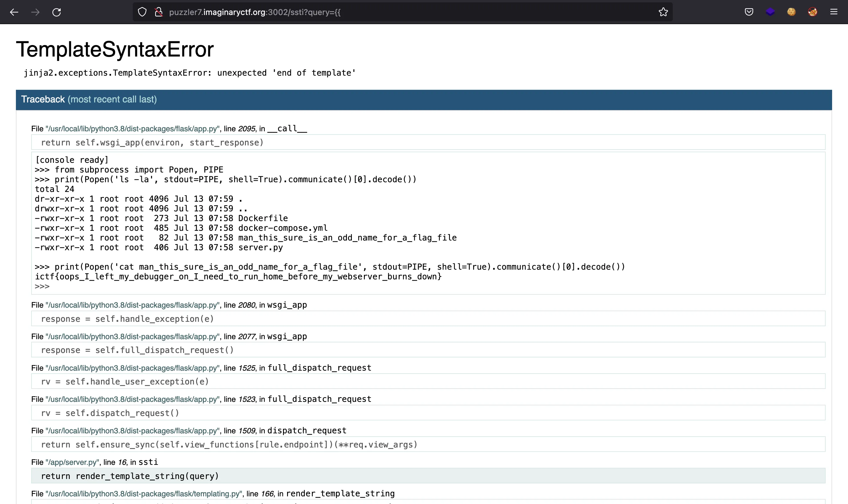Click the docker-compose.yml listing row

point(181,228)
